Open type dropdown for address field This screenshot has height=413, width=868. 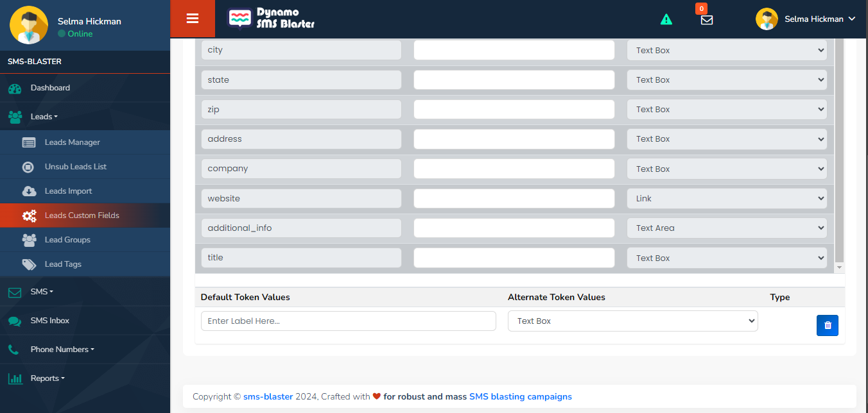click(x=727, y=139)
